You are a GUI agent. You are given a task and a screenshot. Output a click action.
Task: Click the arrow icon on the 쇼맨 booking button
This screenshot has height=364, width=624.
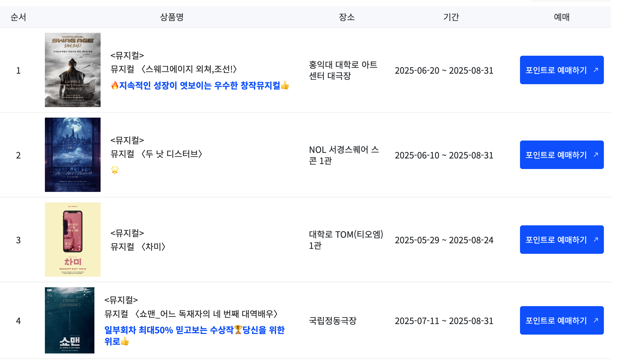(x=596, y=320)
